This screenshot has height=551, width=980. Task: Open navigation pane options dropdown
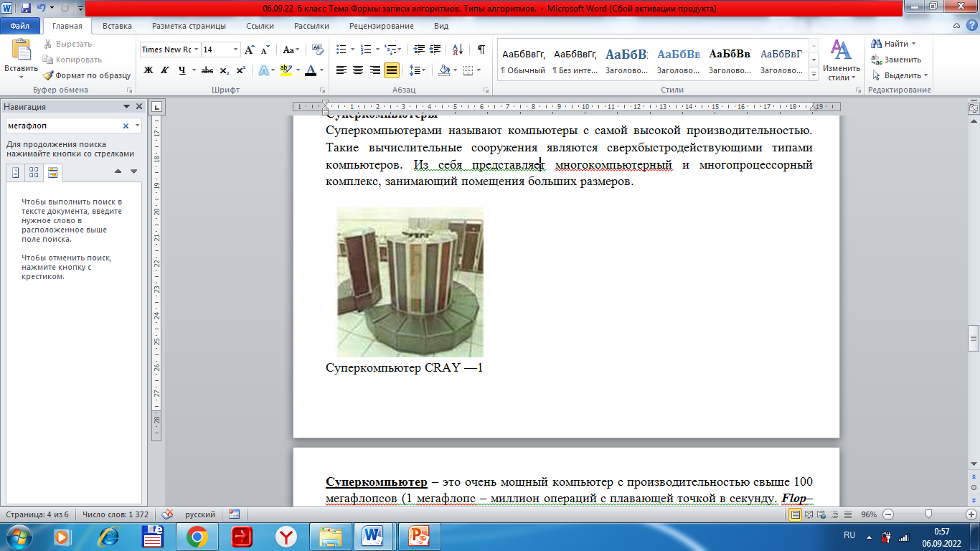tap(127, 106)
